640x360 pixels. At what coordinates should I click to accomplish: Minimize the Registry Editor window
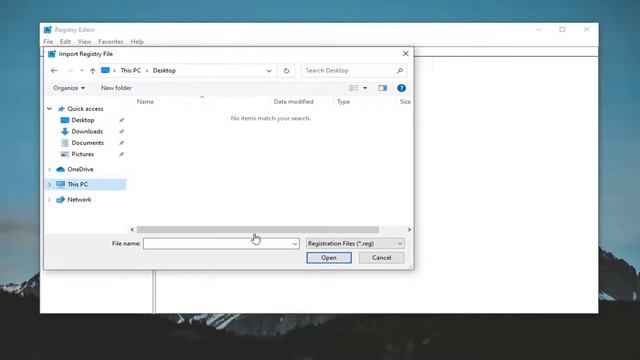coord(539,29)
